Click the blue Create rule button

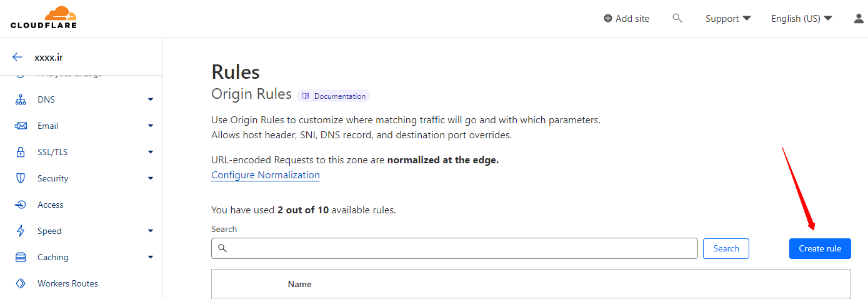(820, 248)
